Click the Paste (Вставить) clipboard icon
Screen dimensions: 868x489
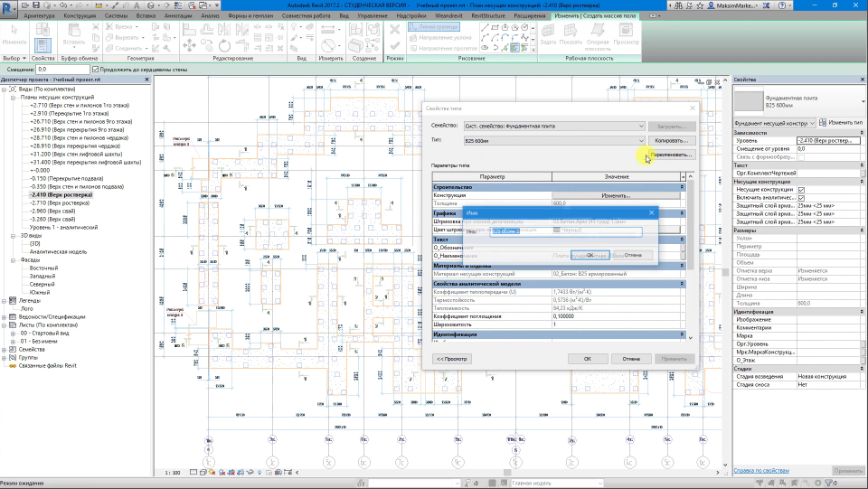tap(73, 34)
